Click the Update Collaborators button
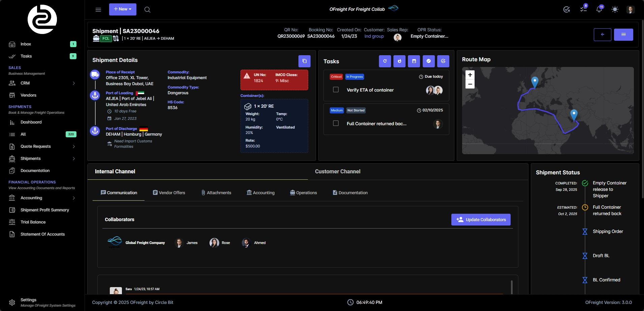This screenshot has height=311, width=644. point(481,220)
